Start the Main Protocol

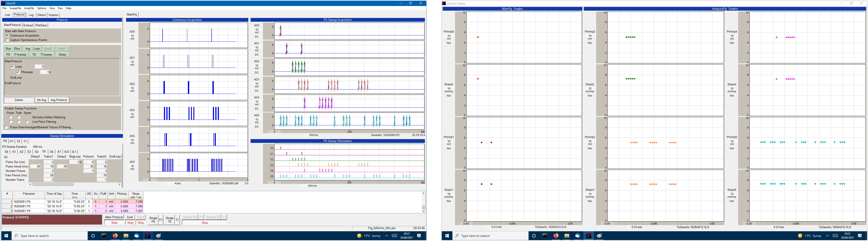[x=114, y=217]
